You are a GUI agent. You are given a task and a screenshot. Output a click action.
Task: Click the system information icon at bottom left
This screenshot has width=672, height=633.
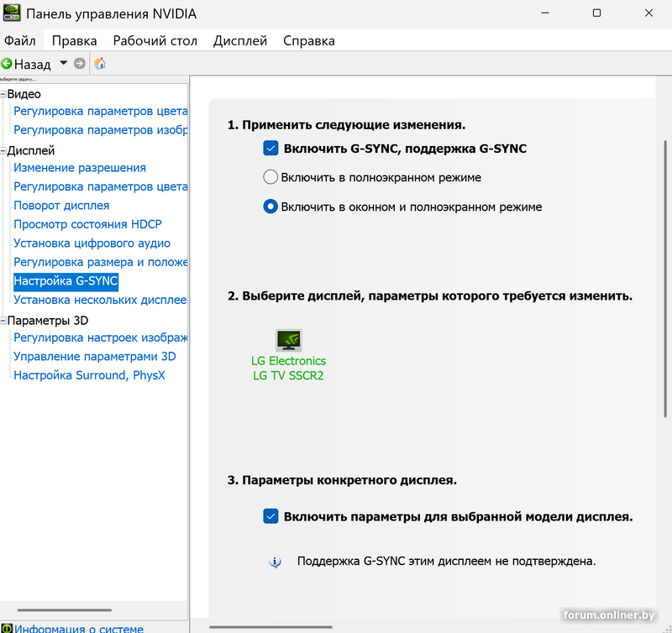click(7, 629)
